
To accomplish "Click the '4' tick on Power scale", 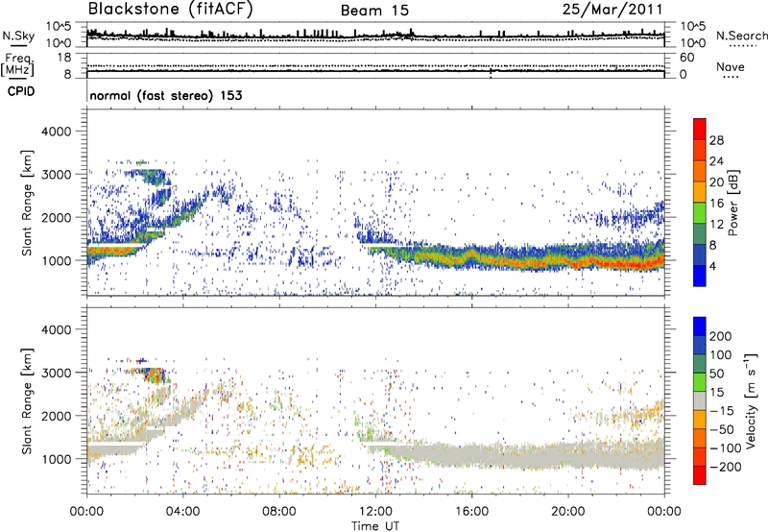I will tap(712, 266).
